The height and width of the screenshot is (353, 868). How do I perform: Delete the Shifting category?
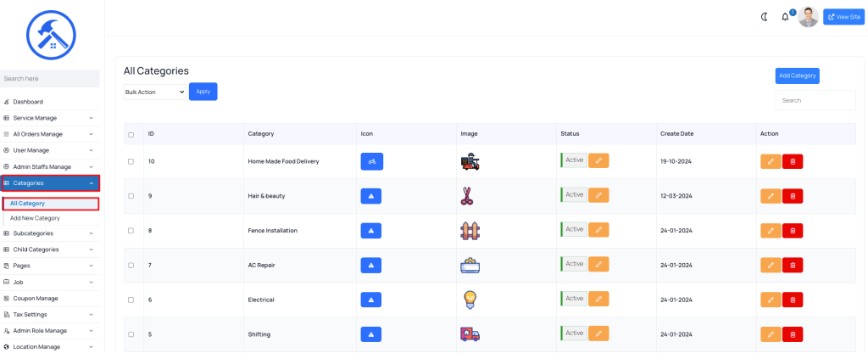click(x=793, y=334)
